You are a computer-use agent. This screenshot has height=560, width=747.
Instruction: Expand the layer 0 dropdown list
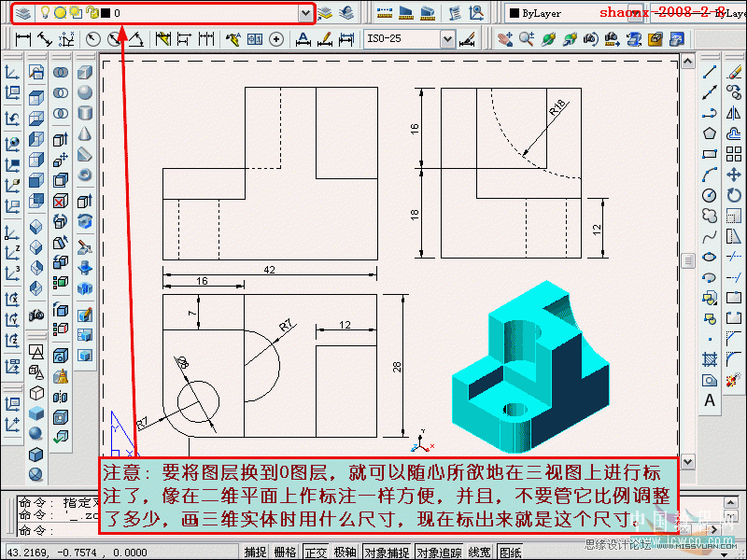click(x=305, y=13)
